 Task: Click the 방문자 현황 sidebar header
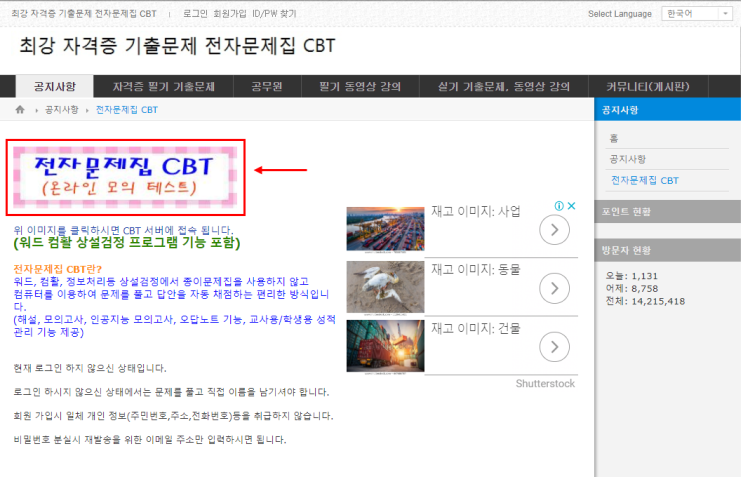click(x=668, y=250)
